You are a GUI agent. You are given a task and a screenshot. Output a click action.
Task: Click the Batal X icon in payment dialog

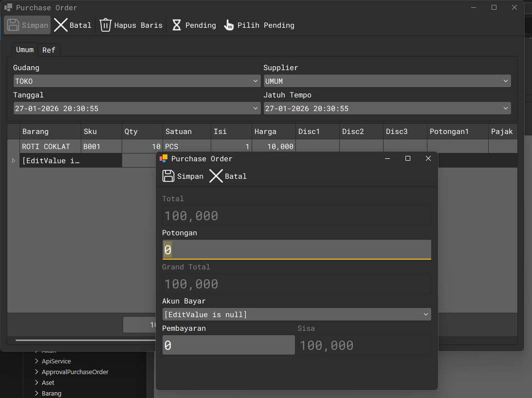[216, 176]
